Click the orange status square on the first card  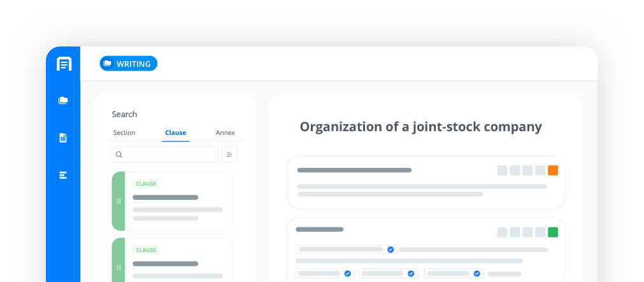553,170
